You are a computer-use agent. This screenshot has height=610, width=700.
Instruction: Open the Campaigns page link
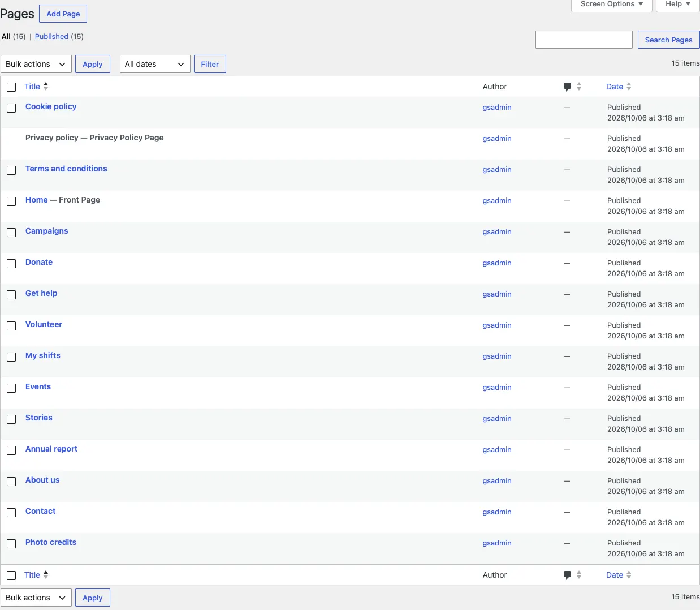click(x=47, y=231)
